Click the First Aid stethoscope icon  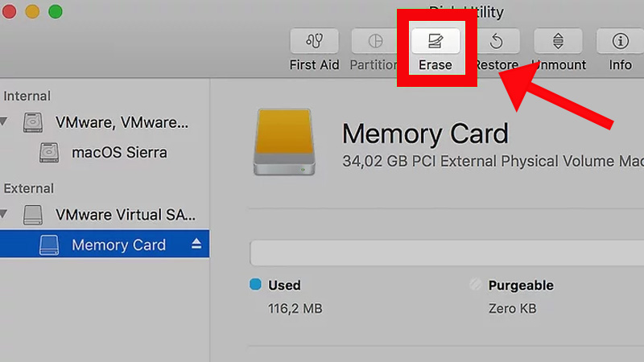[314, 41]
